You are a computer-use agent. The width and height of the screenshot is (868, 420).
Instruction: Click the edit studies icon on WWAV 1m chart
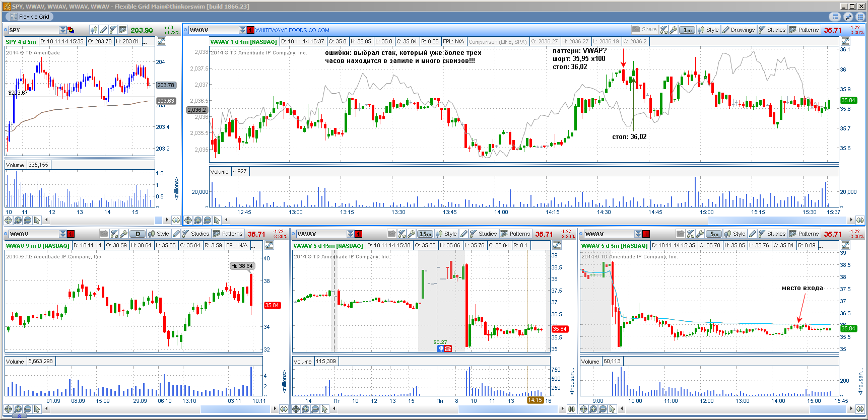click(664, 30)
